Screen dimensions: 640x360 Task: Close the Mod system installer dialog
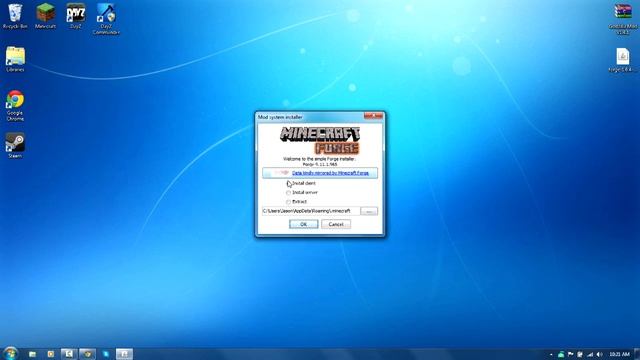pos(373,116)
